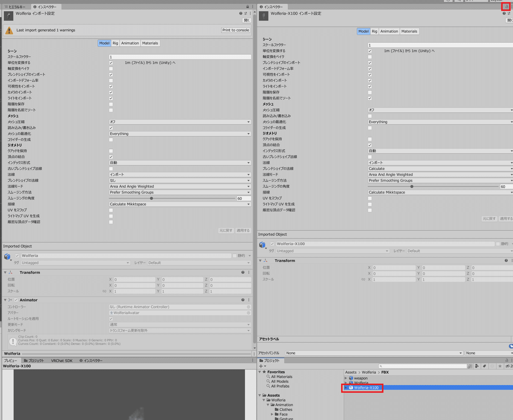Open Animator component options menu
Image resolution: width=513 pixels, height=420 pixels.
249,300
